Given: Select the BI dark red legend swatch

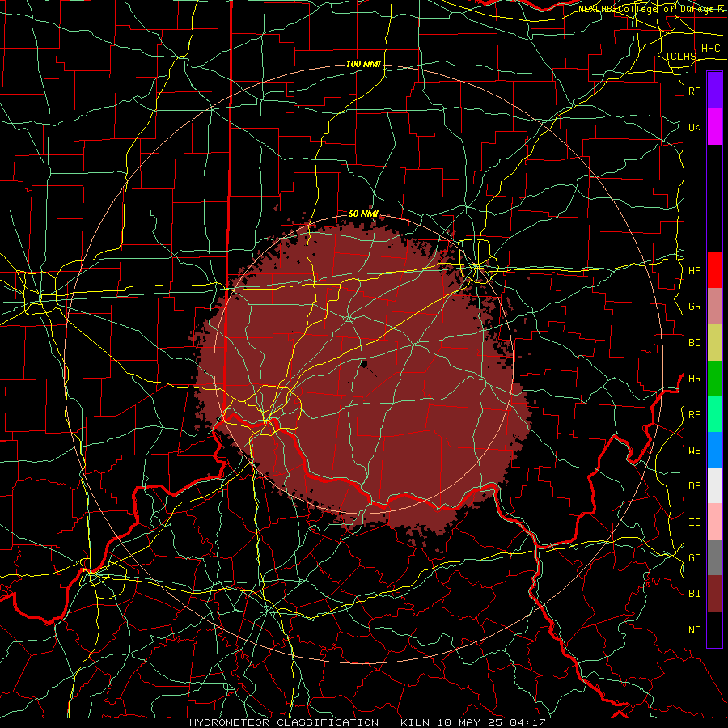Looking at the screenshot, I should (714, 594).
